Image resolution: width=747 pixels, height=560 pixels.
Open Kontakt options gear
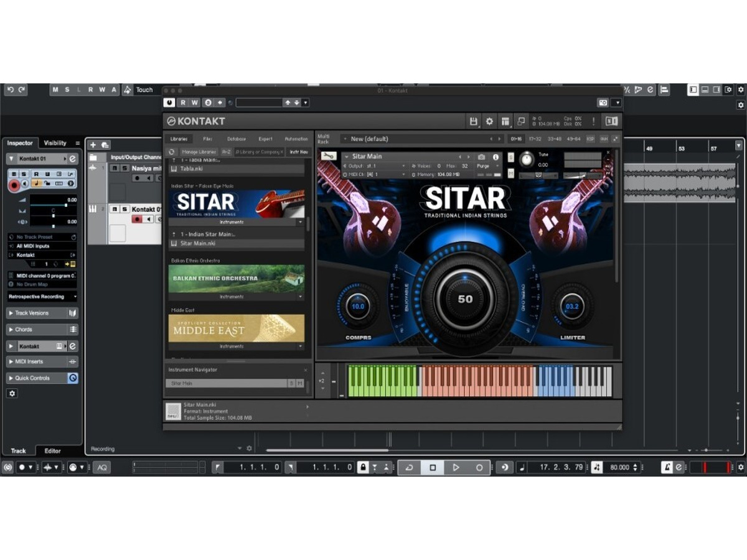point(489,121)
